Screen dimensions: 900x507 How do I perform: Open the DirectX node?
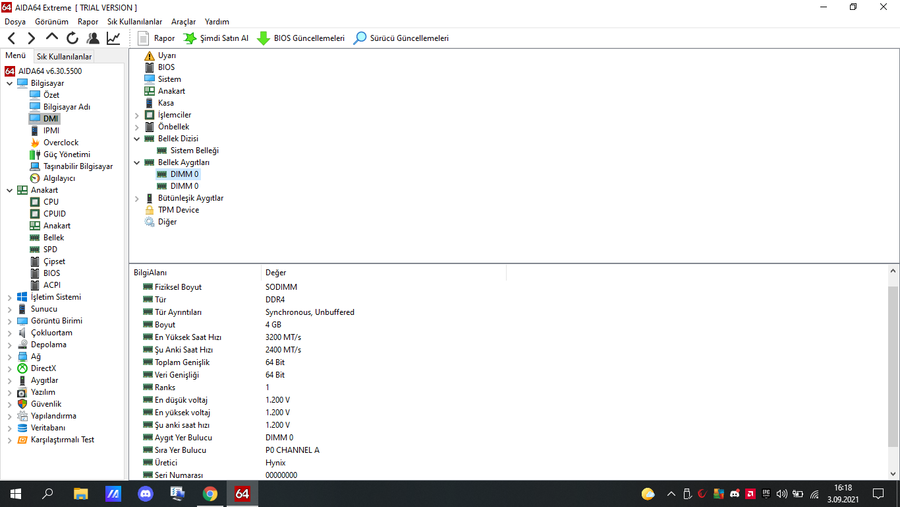tap(37, 368)
